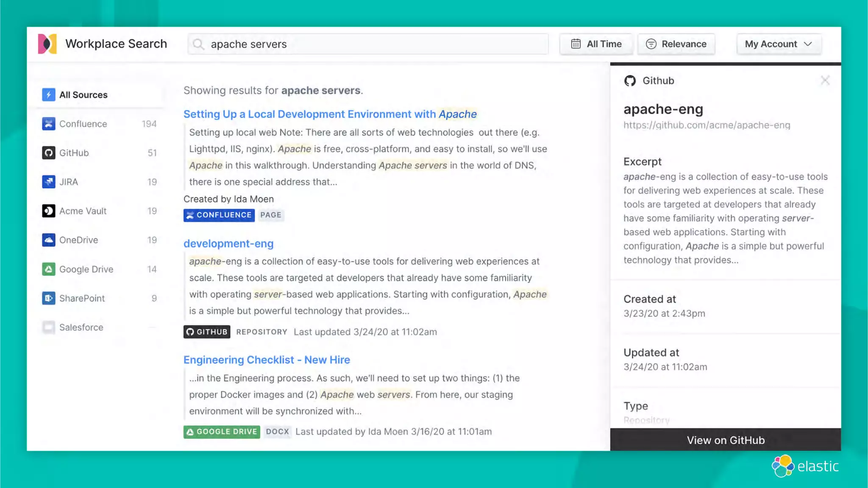
Task: Select the All Sources filter
Action: (x=83, y=95)
